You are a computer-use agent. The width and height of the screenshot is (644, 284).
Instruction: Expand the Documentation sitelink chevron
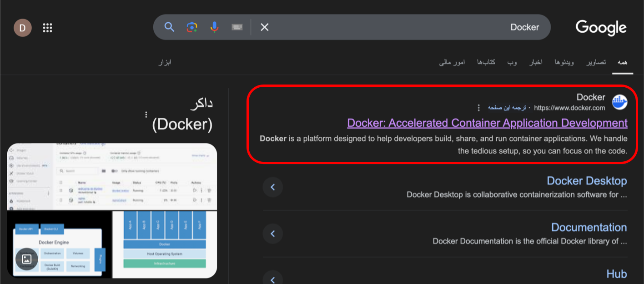pos(272,233)
